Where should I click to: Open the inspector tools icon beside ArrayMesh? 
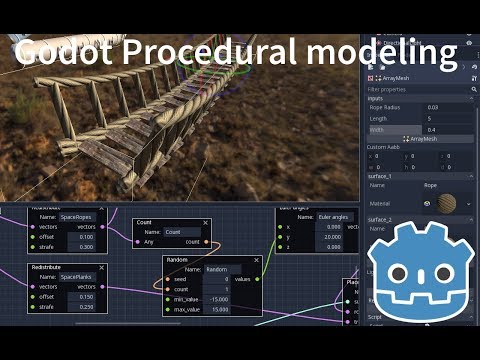click(x=474, y=78)
